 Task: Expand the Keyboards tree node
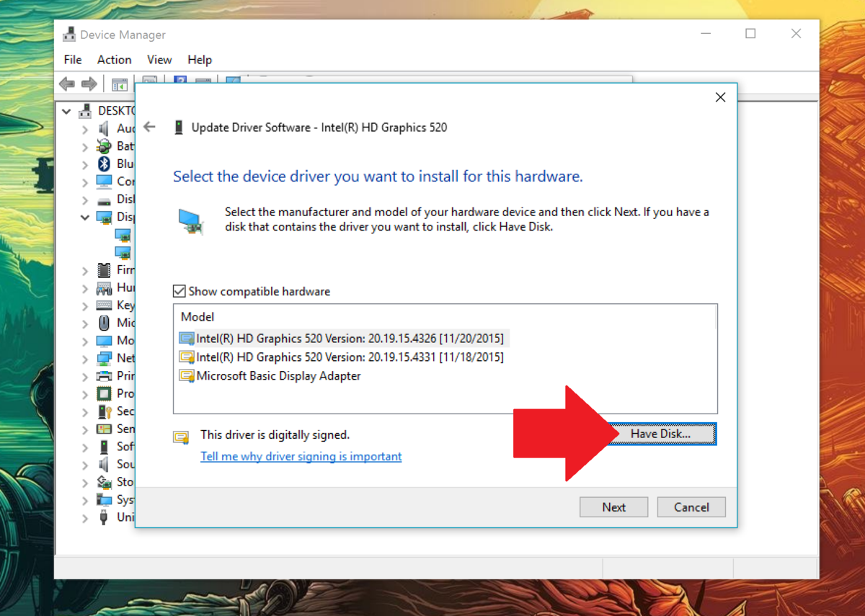pyautogui.click(x=85, y=306)
